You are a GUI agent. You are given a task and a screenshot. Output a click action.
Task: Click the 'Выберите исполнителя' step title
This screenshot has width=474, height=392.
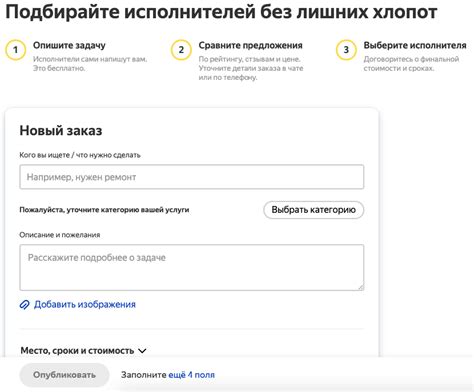(x=415, y=45)
